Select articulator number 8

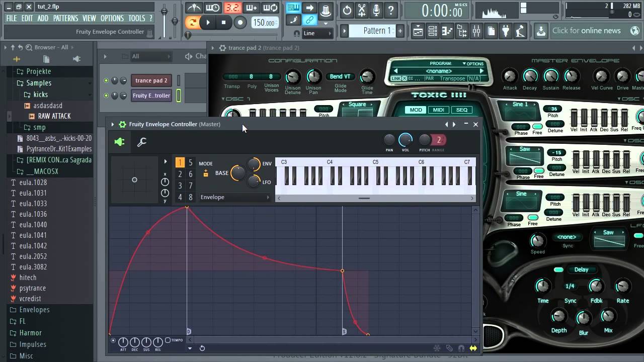click(x=190, y=197)
